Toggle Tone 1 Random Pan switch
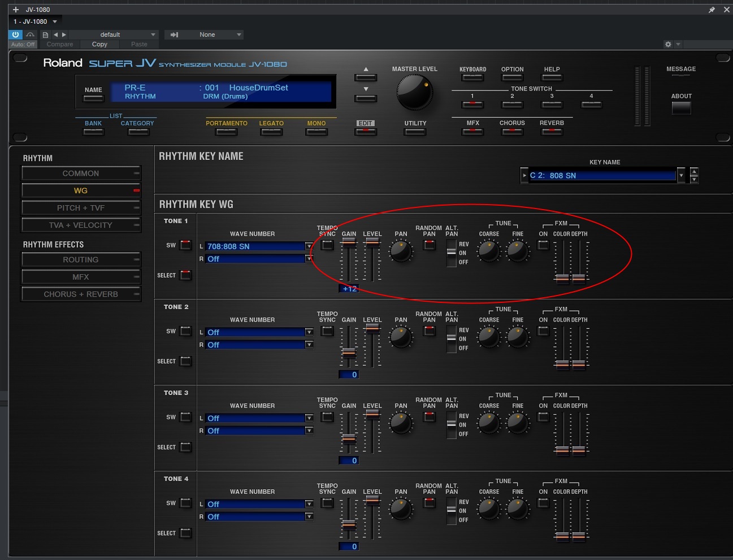Viewport: 733px width, 560px height. tap(430, 245)
